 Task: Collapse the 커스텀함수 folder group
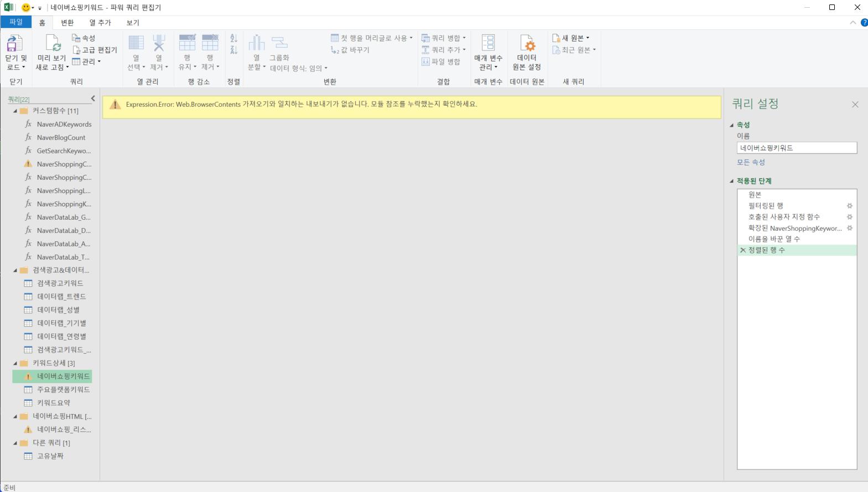[15, 111]
